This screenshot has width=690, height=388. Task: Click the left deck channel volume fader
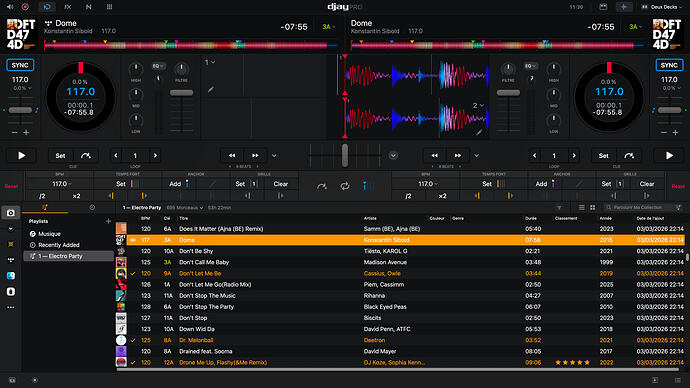tap(181, 93)
